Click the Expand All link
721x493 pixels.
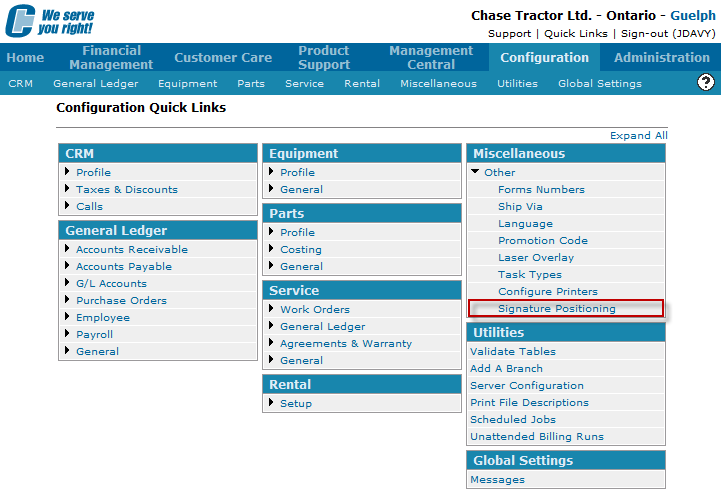(x=639, y=136)
